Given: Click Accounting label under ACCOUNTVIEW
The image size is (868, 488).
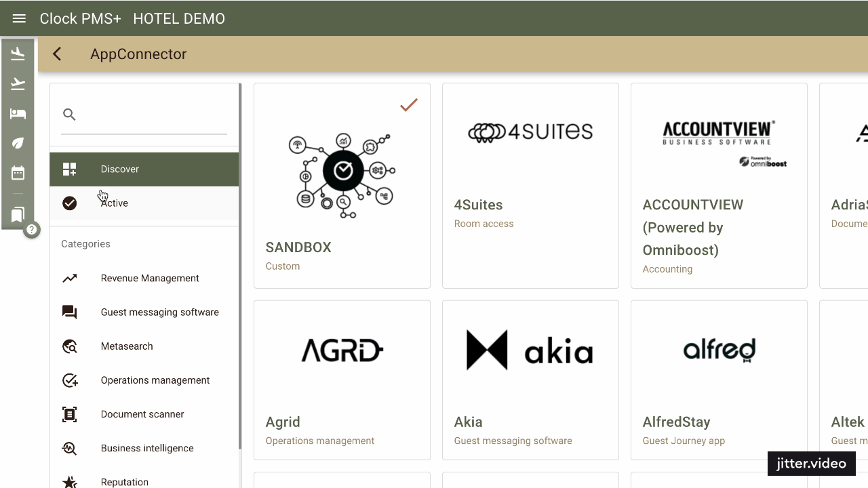Looking at the screenshot, I should pyautogui.click(x=667, y=269).
